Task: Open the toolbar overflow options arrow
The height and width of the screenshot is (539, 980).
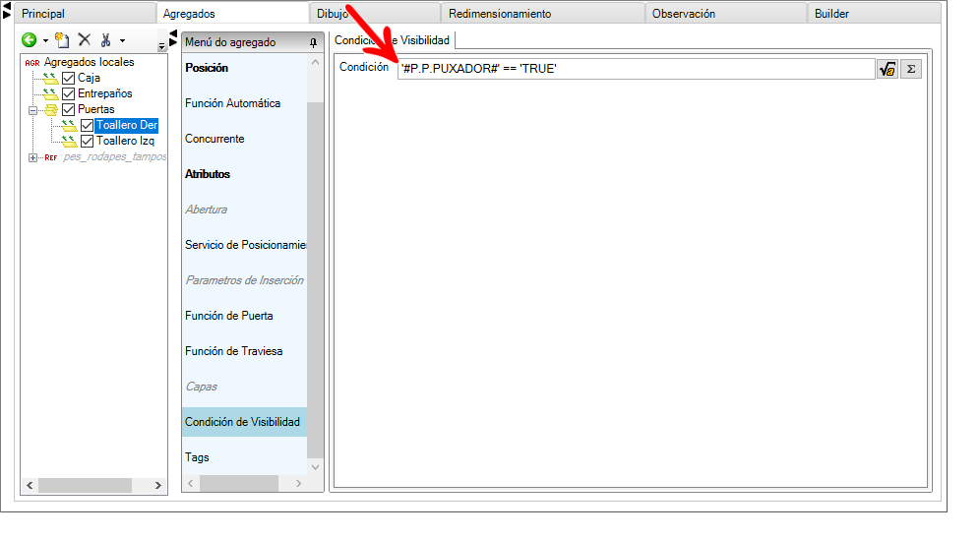Action: 161,45
